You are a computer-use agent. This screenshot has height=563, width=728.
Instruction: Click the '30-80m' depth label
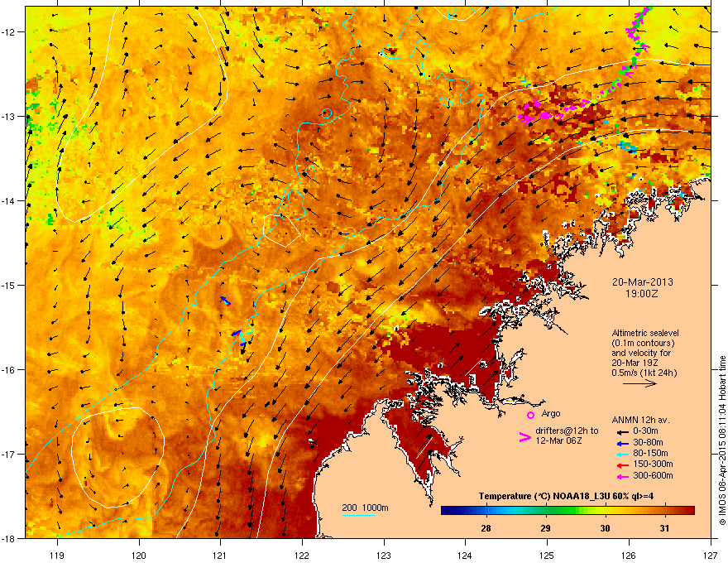[648, 442]
